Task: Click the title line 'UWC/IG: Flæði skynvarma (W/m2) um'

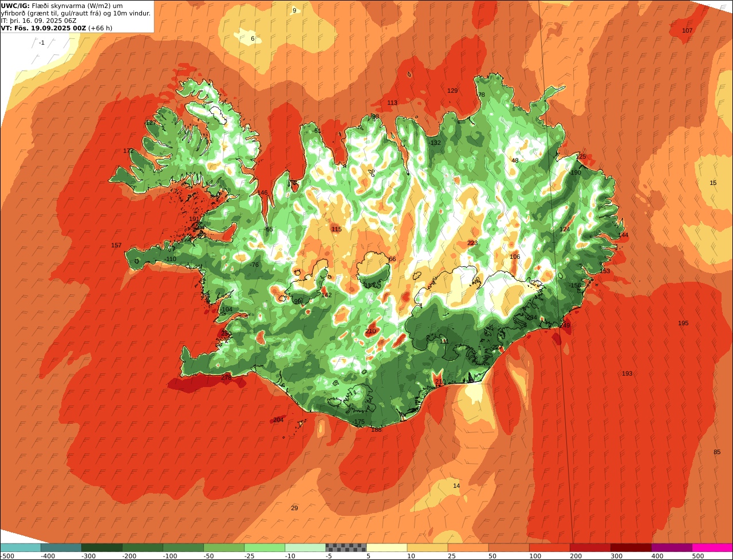Action: pos(62,6)
